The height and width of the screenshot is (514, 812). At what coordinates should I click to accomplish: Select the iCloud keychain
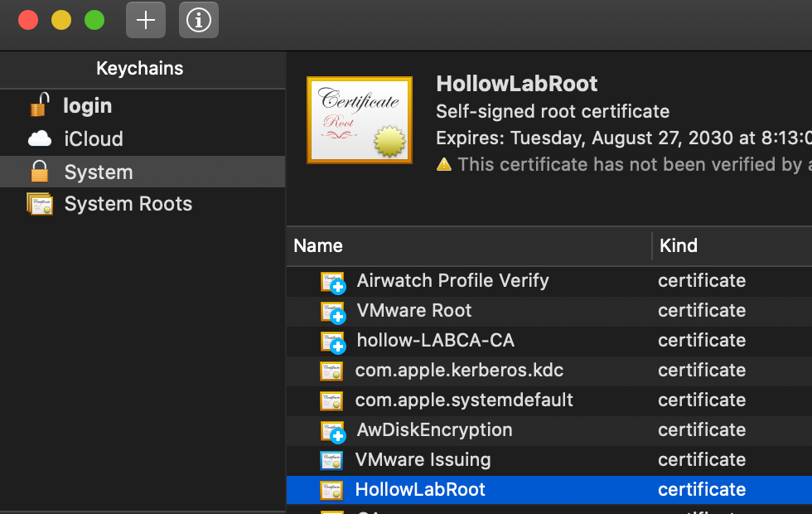click(94, 138)
